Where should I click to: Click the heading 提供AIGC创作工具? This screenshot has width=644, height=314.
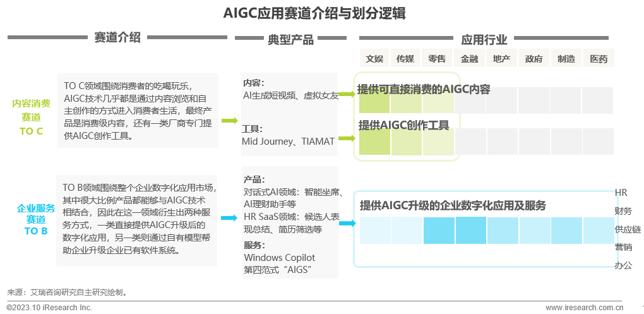403,125
